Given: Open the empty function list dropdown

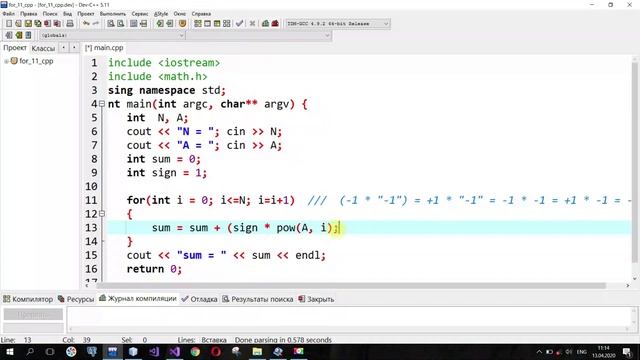Looking at the screenshot, I should click(x=259, y=36).
